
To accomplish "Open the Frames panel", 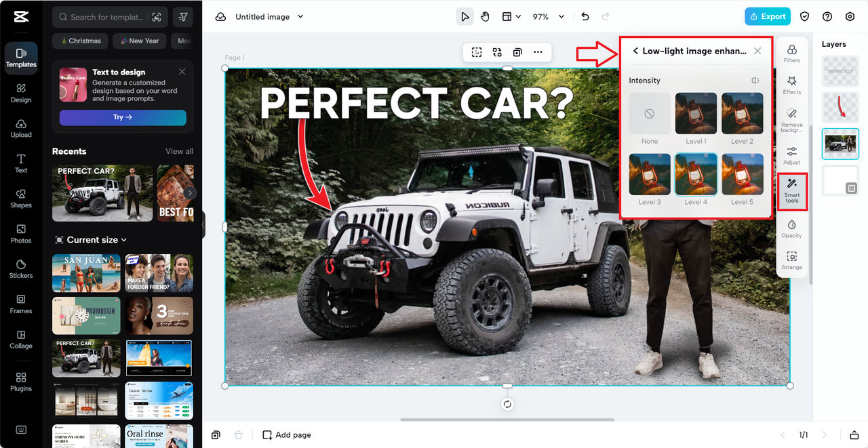I will (x=21, y=304).
